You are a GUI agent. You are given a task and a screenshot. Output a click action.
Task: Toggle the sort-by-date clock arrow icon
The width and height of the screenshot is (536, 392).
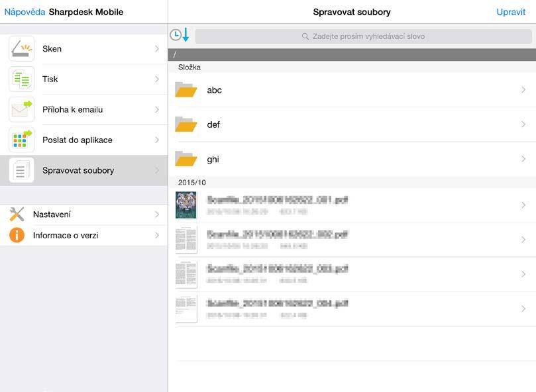click(x=180, y=35)
